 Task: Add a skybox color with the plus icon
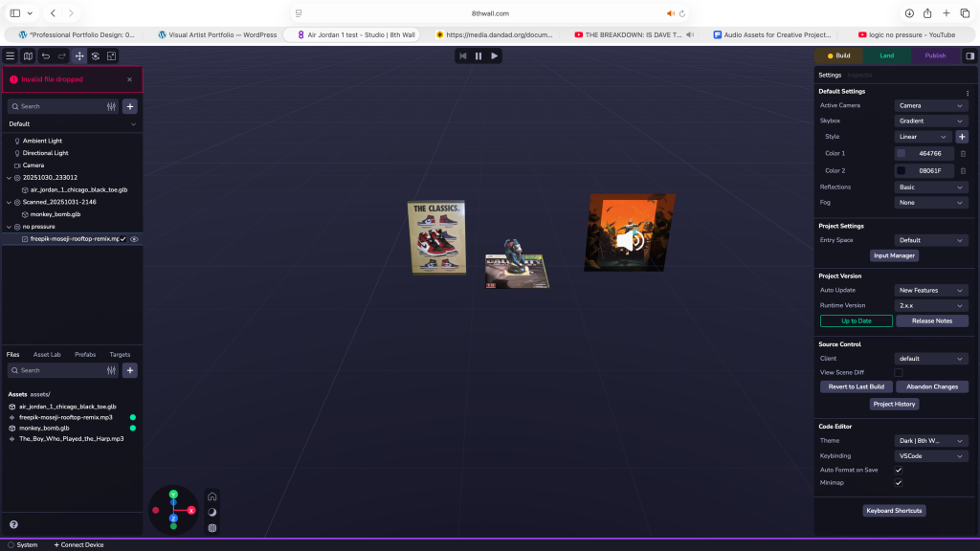962,137
